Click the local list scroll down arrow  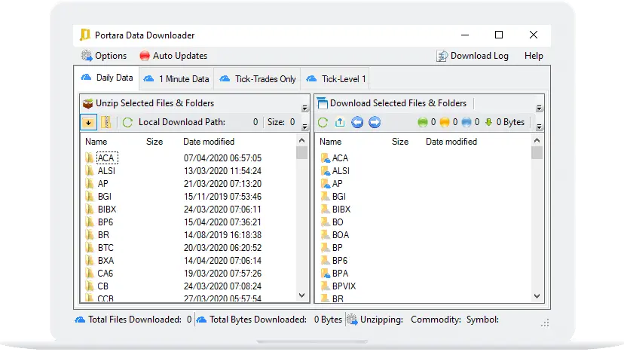[301, 295]
